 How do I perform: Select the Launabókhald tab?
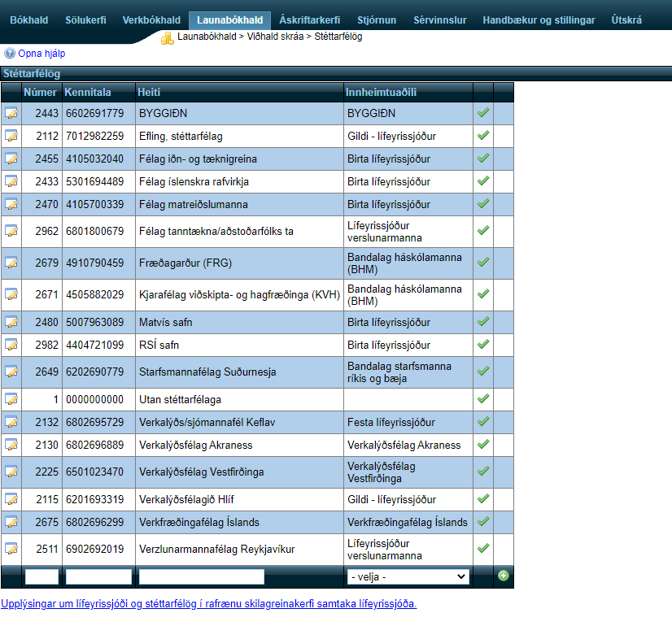point(229,20)
